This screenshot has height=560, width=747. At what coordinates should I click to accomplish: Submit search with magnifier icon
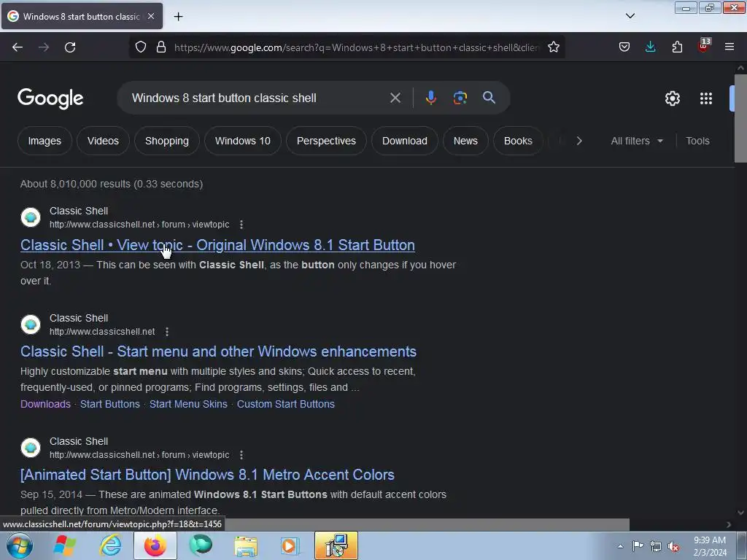coord(489,98)
